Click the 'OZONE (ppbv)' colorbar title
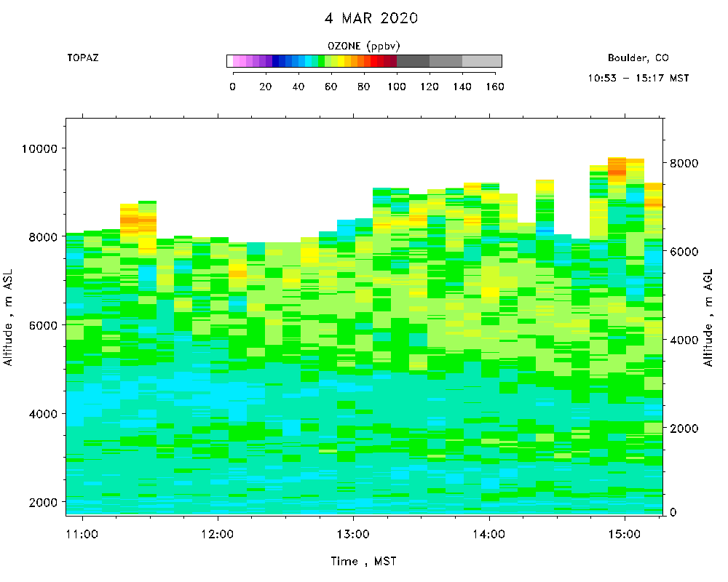The height and width of the screenshot is (582, 728). pos(363,46)
